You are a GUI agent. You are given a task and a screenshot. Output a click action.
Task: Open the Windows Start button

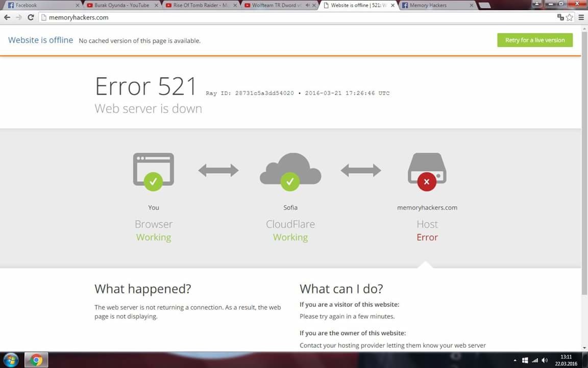11,360
